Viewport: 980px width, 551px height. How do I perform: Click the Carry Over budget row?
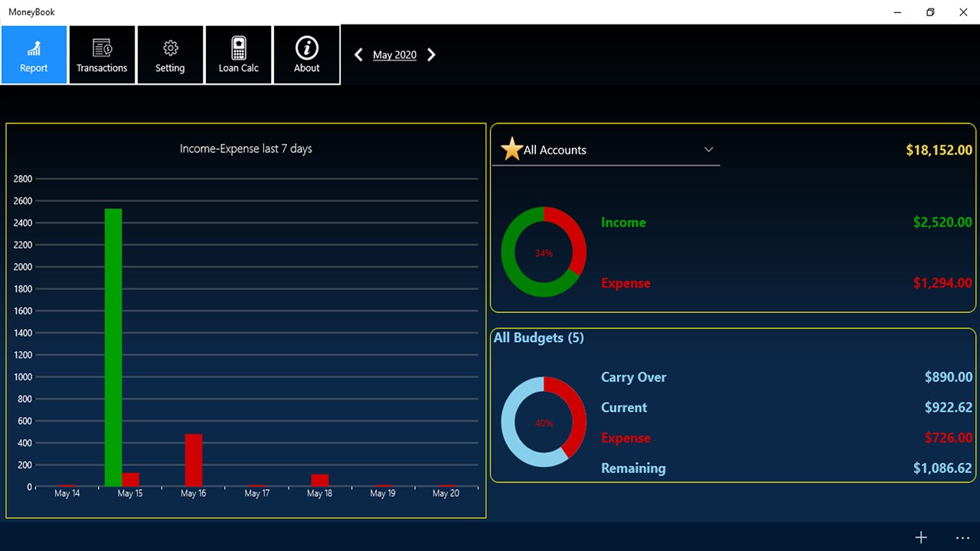point(634,377)
